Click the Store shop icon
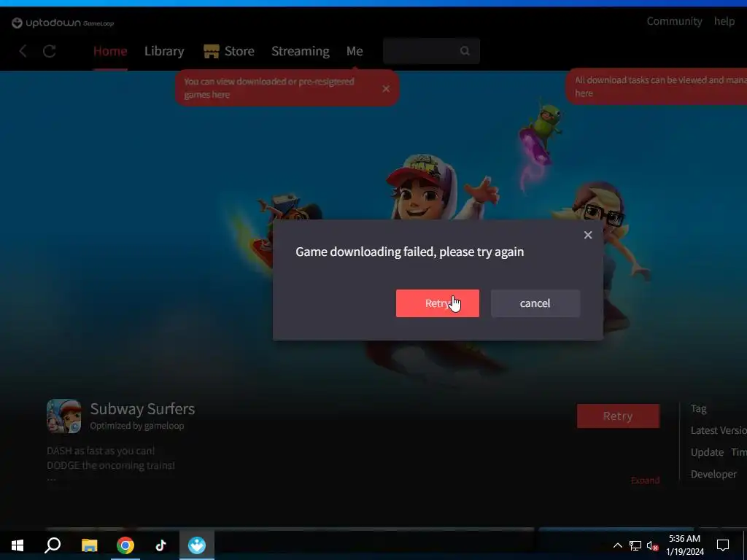This screenshot has height=560, width=747. coord(211,51)
